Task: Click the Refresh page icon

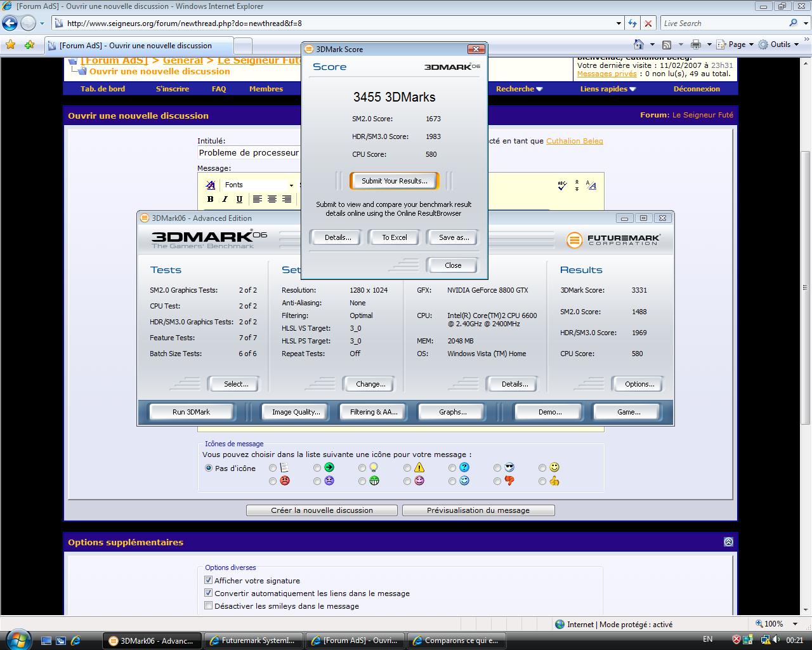Action: point(632,23)
